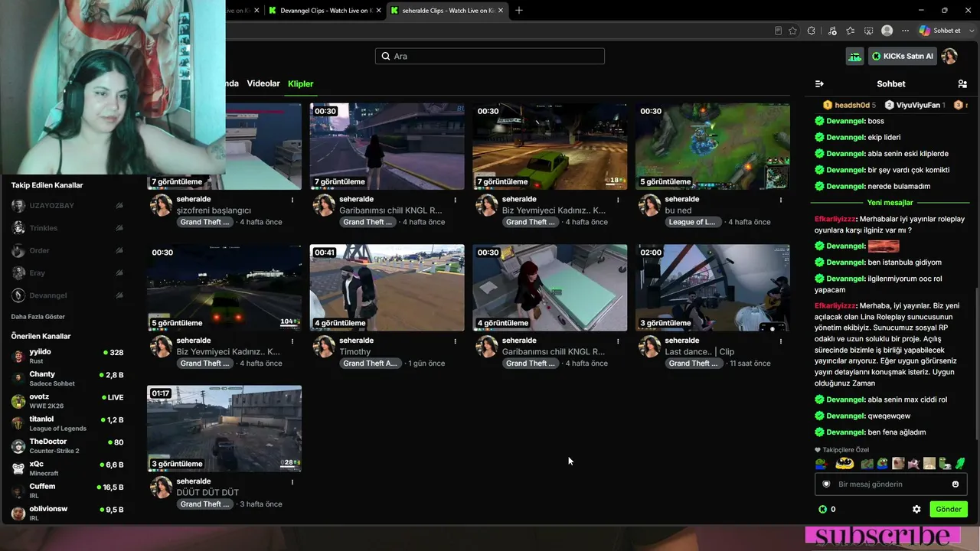Open options for 'DÜÜT DÜT DÜT' clip
Screen dimensions: 980x551
pos(292,482)
